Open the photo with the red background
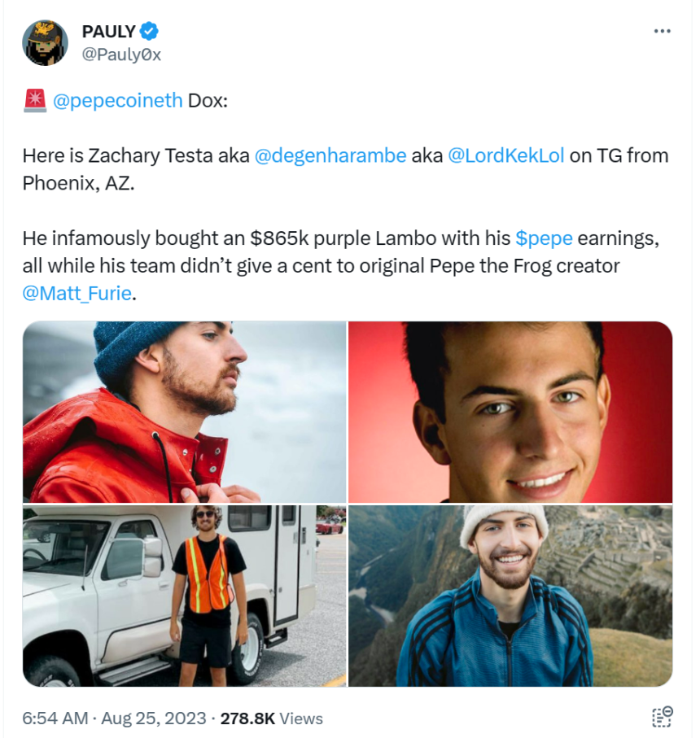This screenshot has height=738, width=700. point(510,412)
